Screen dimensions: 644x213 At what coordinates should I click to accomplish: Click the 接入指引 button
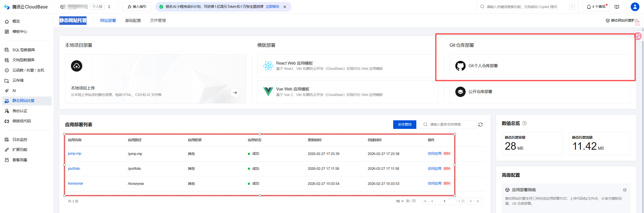137,7
